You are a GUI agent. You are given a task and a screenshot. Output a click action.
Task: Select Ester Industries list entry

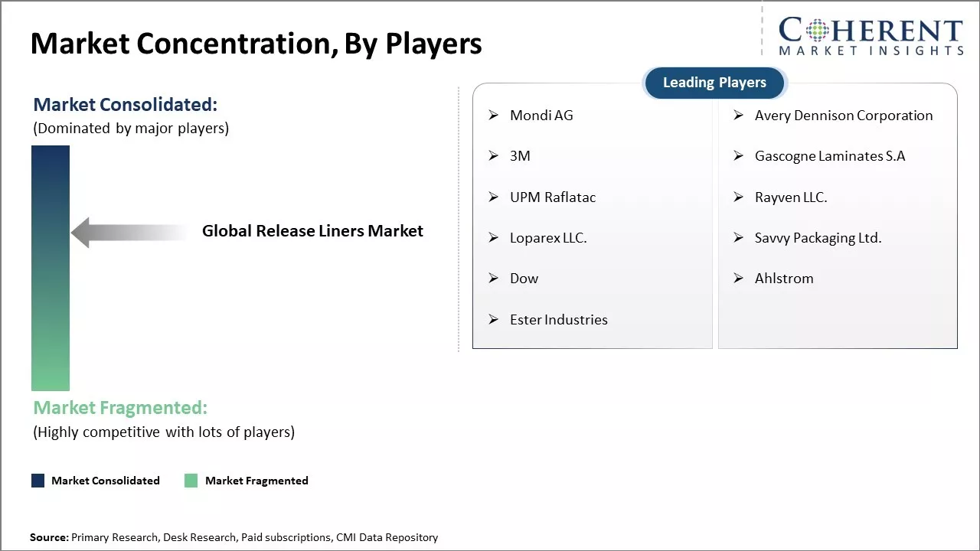coord(558,320)
